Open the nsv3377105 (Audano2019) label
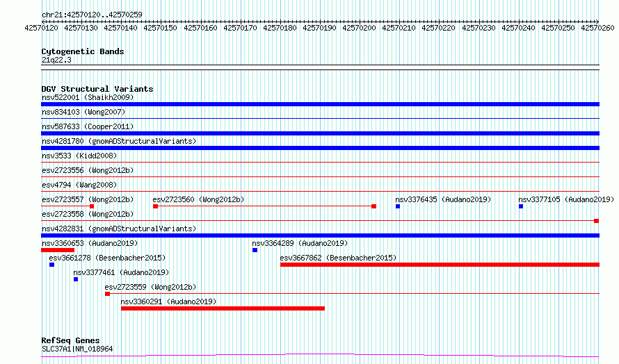 566,199
